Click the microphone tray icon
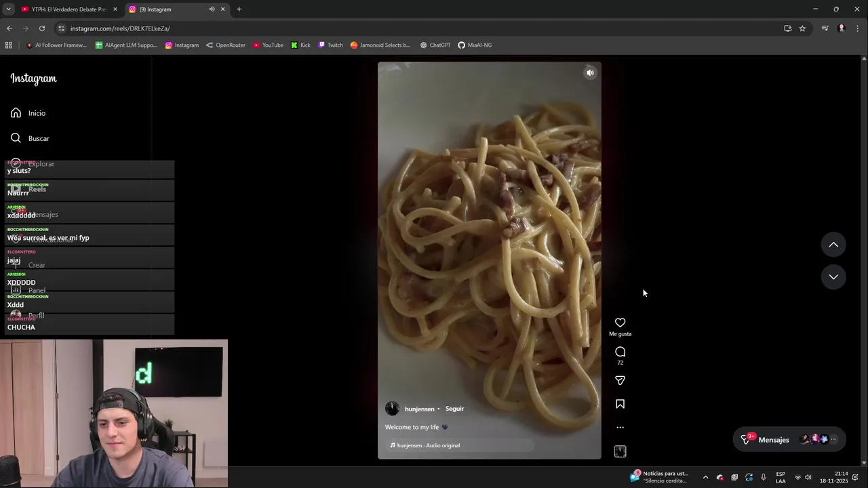This screenshot has height=488, width=868. pos(764,477)
